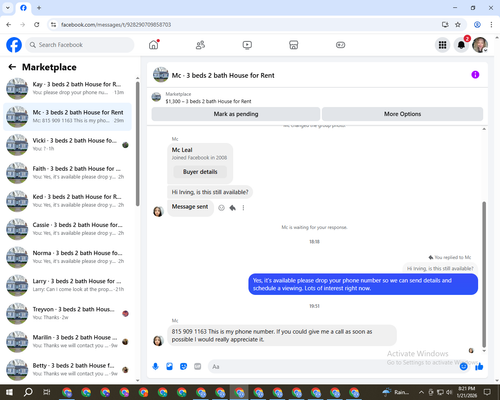
Task: Open the Watch video icon
Action: point(247,45)
